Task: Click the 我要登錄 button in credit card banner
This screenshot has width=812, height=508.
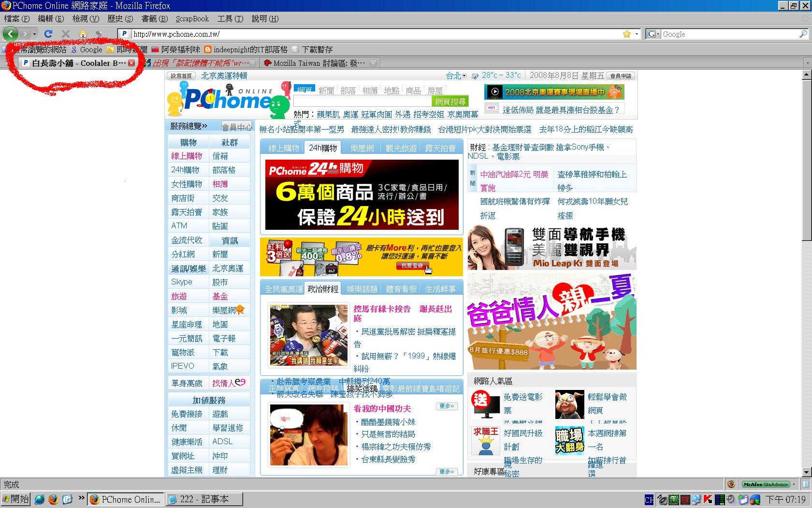Action: [412, 266]
